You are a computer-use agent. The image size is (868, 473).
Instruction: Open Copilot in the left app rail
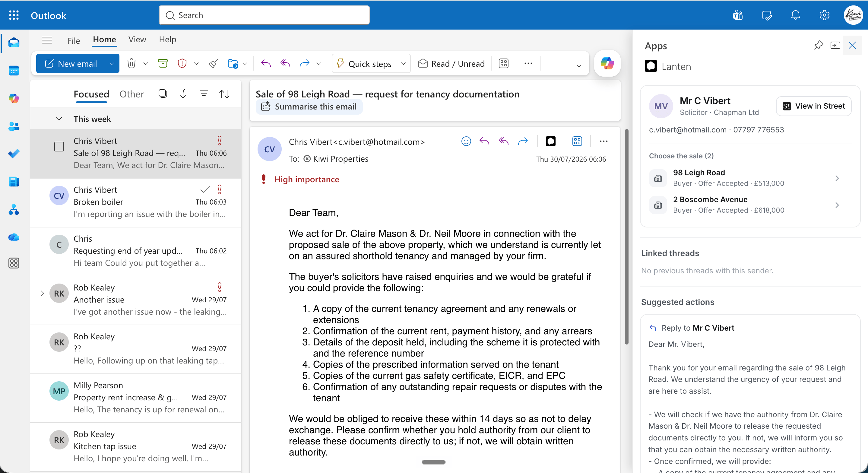pos(14,98)
